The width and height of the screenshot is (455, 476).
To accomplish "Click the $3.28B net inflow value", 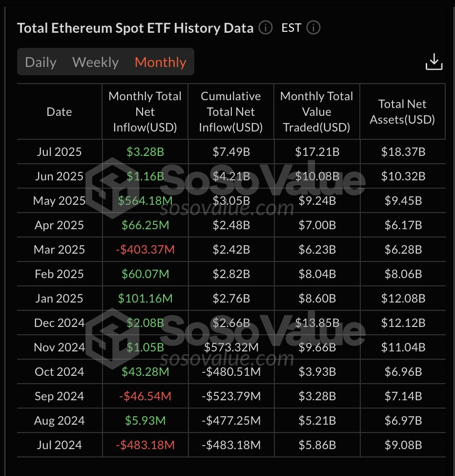I will coord(145,151).
